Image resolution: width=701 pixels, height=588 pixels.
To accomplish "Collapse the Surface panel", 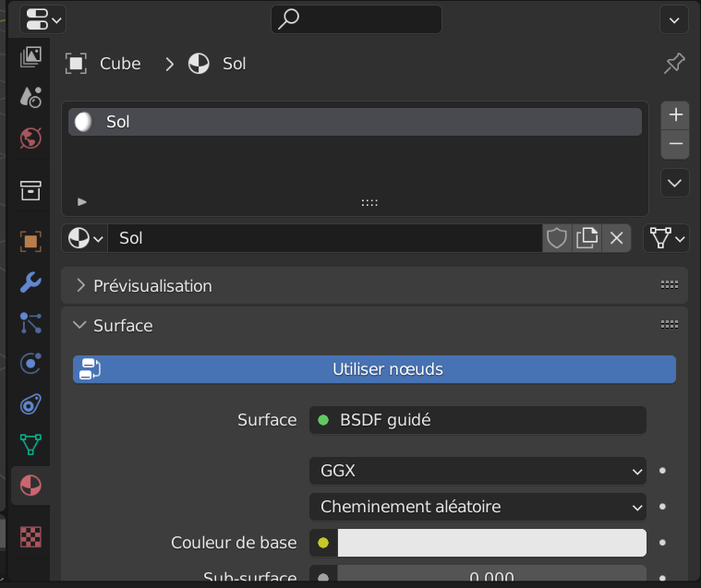I will (x=123, y=326).
